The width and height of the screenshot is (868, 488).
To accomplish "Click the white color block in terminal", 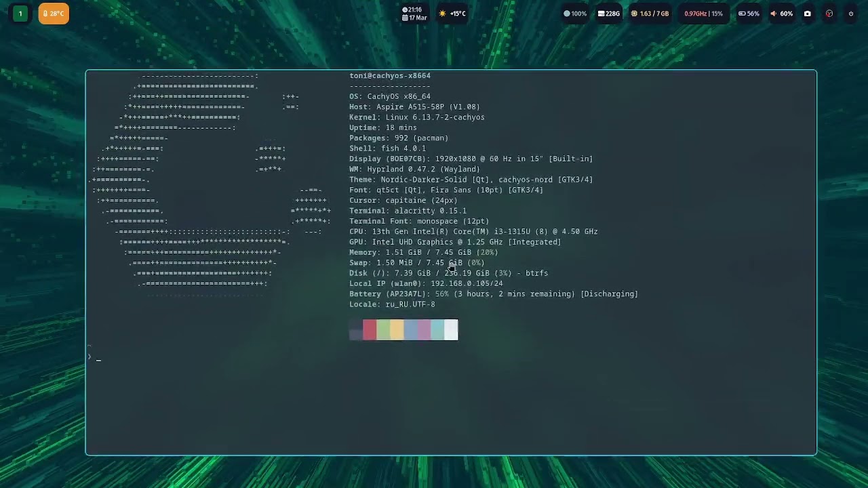I will point(451,330).
